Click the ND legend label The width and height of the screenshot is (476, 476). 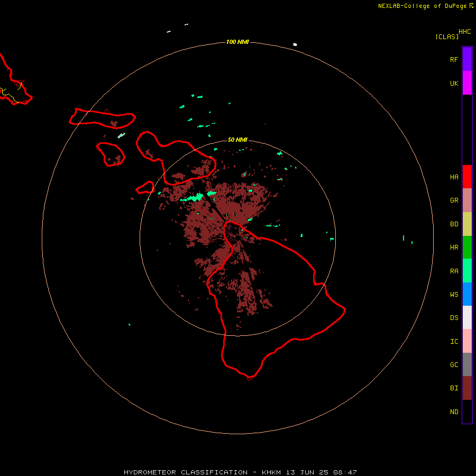(x=454, y=412)
